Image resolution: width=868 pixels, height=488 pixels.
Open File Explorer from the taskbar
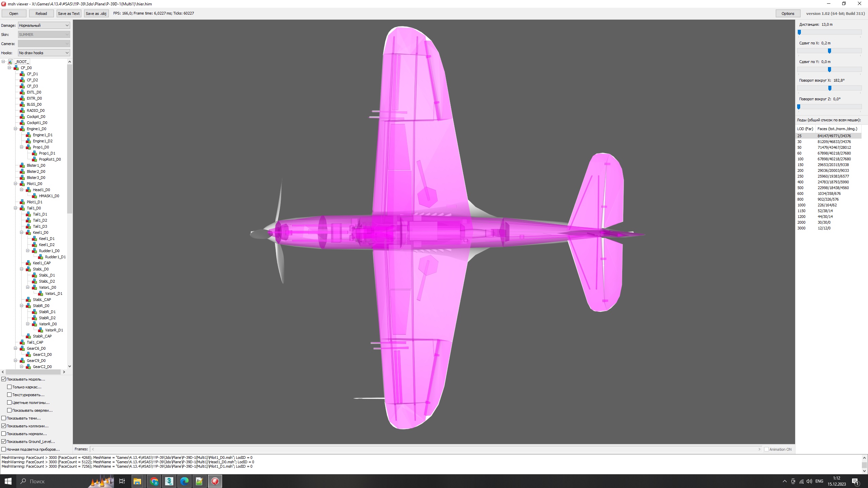[x=137, y=481]
